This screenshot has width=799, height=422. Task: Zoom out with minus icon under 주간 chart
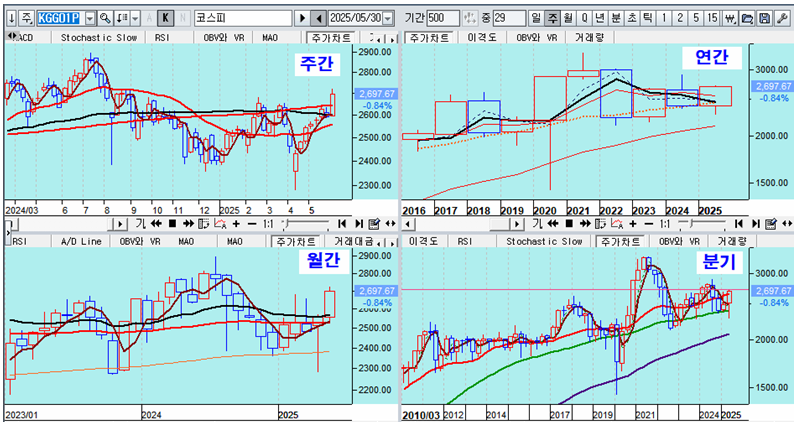click(252, 224)
